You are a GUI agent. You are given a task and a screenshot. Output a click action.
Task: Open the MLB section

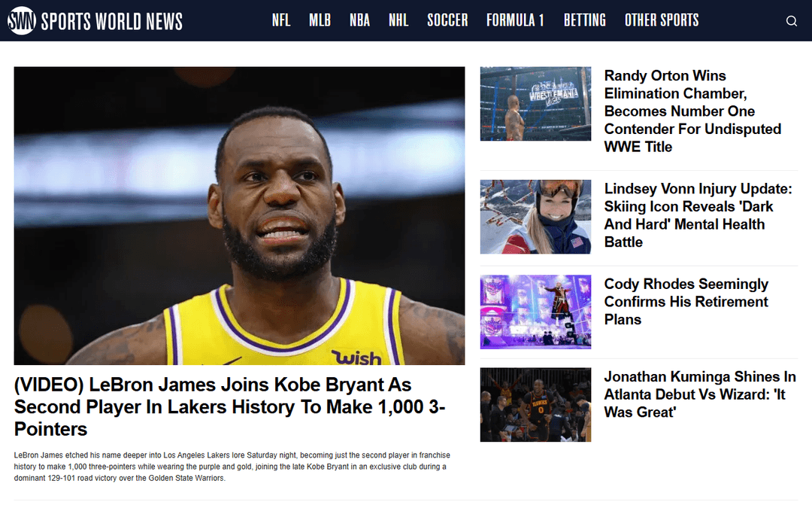320,20
